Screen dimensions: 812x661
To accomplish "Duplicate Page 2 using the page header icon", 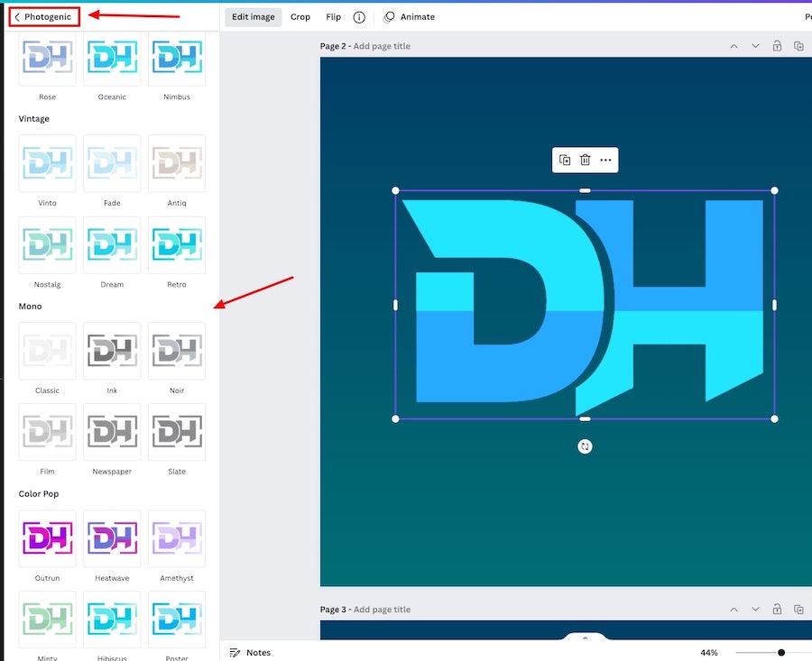I will pyautogui.click(x=798, y=46).
